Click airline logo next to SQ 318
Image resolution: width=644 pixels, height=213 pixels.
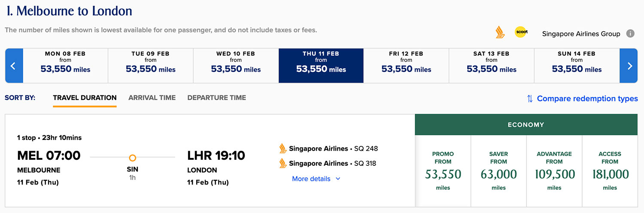tap(283, 163)
